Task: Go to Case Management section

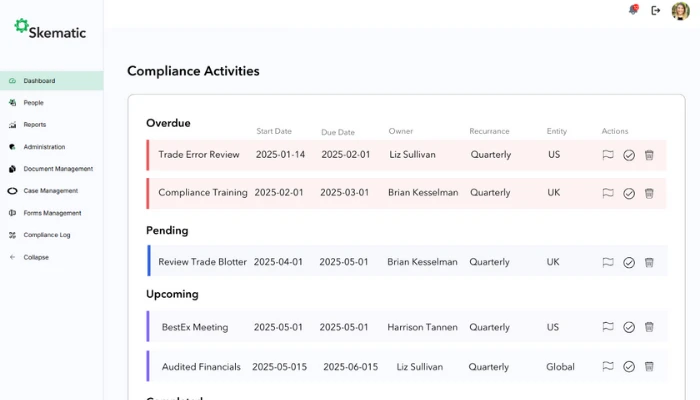Action: tap(50, 191)
